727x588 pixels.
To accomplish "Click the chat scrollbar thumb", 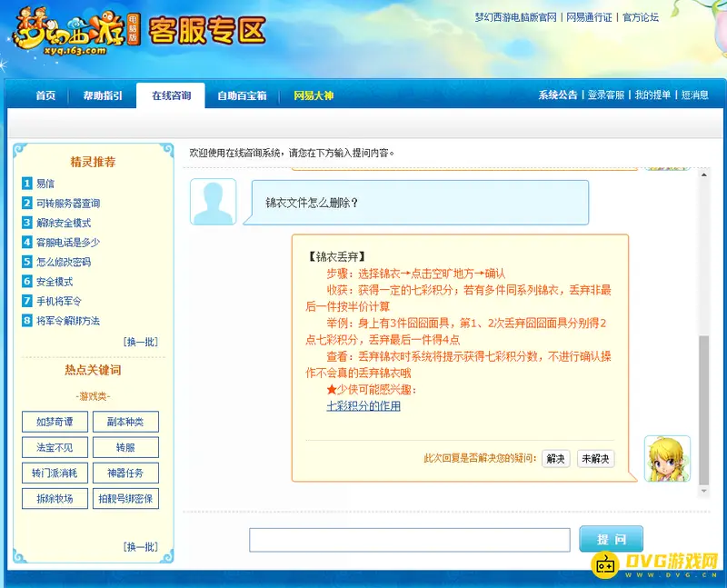I will click(703, 410).
